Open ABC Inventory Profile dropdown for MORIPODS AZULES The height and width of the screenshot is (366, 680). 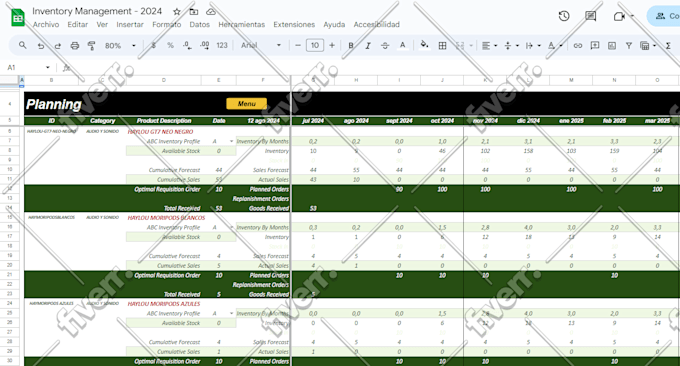(x=231, y=313)
